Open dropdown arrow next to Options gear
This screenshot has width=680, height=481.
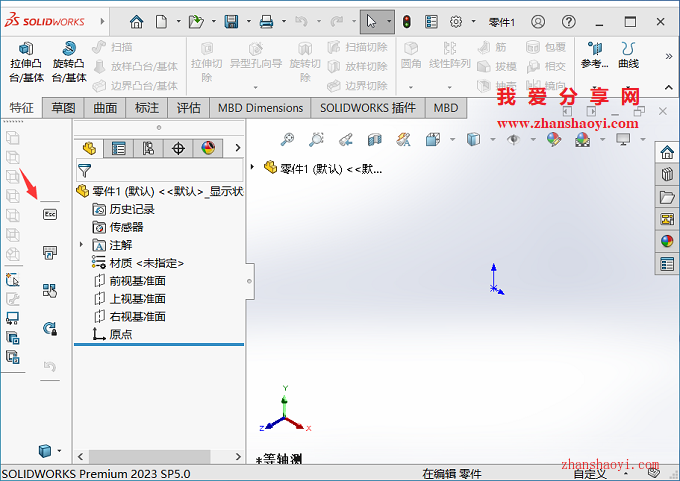(x=473, y=21)
